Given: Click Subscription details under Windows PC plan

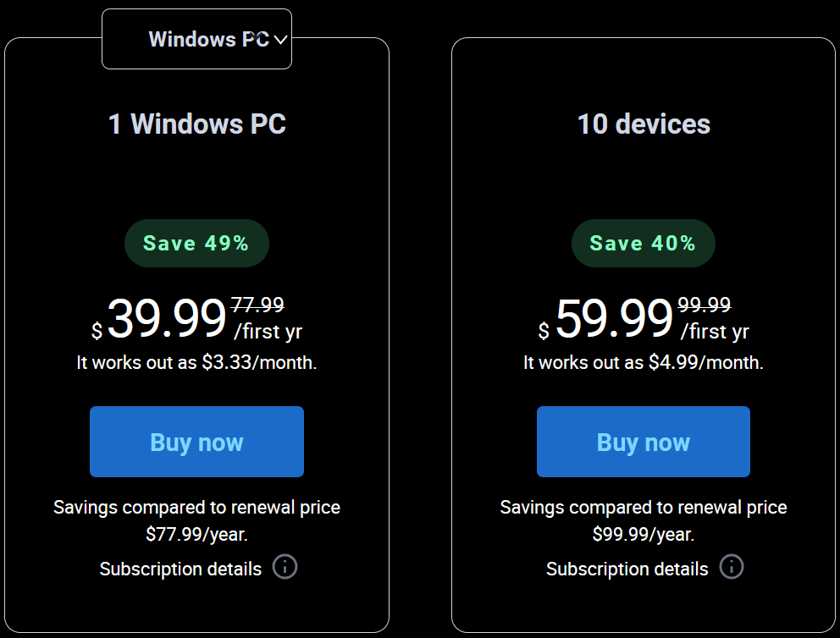Looking at the screenshot, I should [180, 569].
